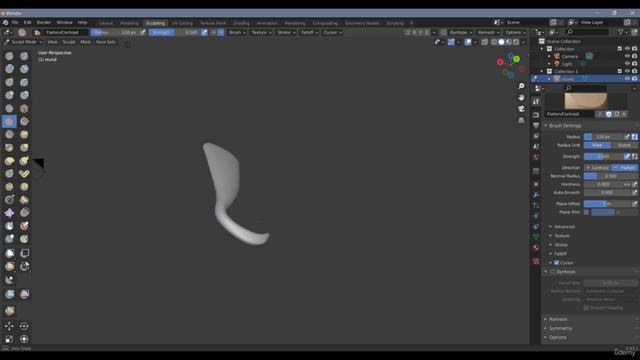Select the Scale transform tool
The height and width of the screenshot is (360, 640).
coord(9,339)
